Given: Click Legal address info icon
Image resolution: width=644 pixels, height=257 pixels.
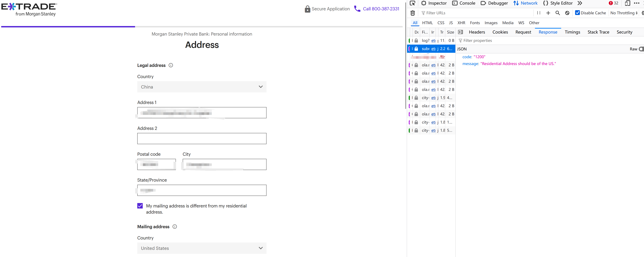Looking at the screenshot, I should (x=171, y=65).
